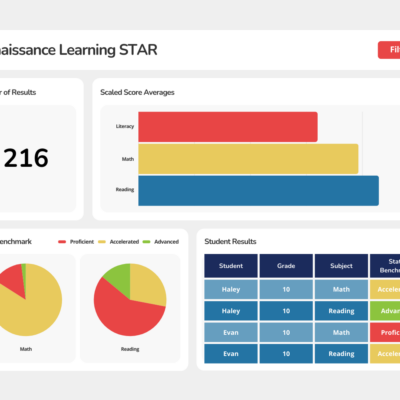Click the Renaissance Learning STAR heading
Screen dimensions: 400x400
(x=78, y=50)
